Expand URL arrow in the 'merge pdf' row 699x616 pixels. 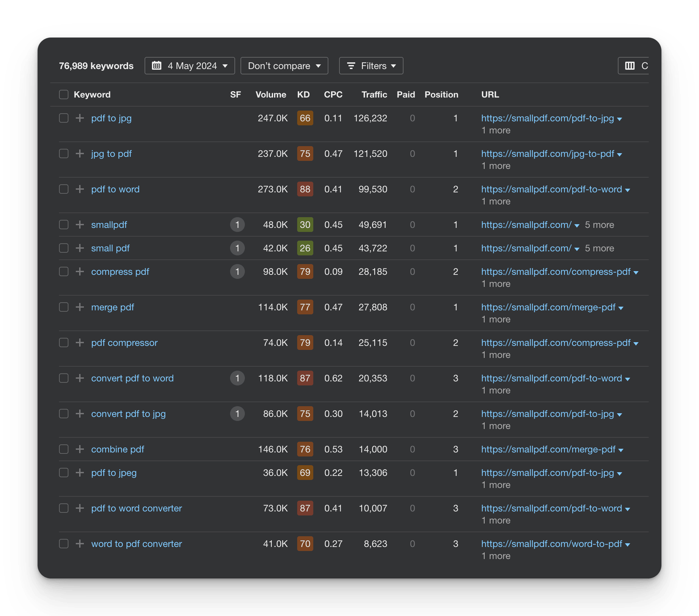(621, 309)
